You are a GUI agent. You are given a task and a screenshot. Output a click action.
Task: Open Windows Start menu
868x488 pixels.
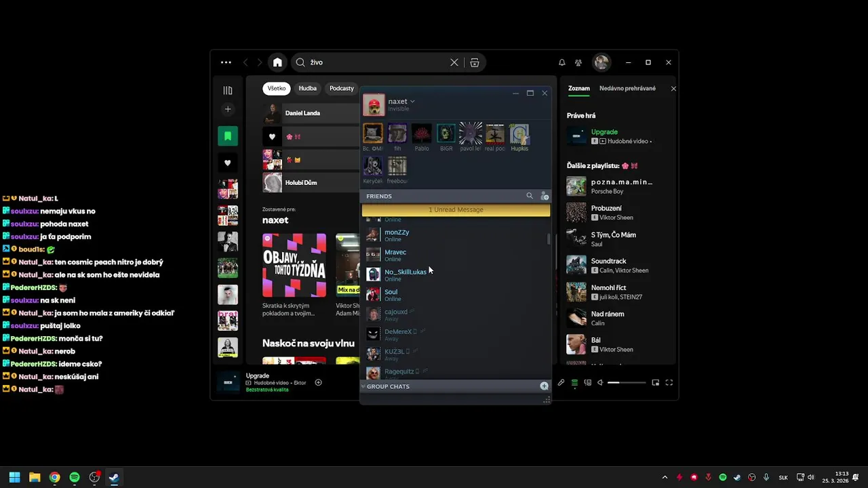15,477
